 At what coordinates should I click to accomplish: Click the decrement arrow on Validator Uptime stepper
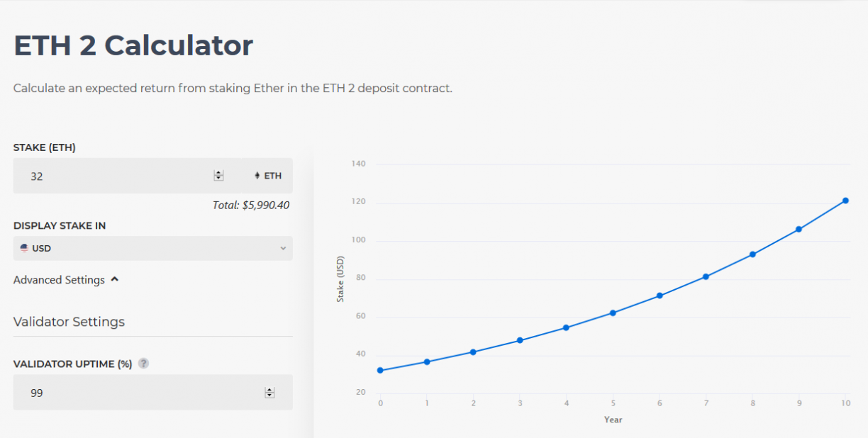click(x=269, y=395)
